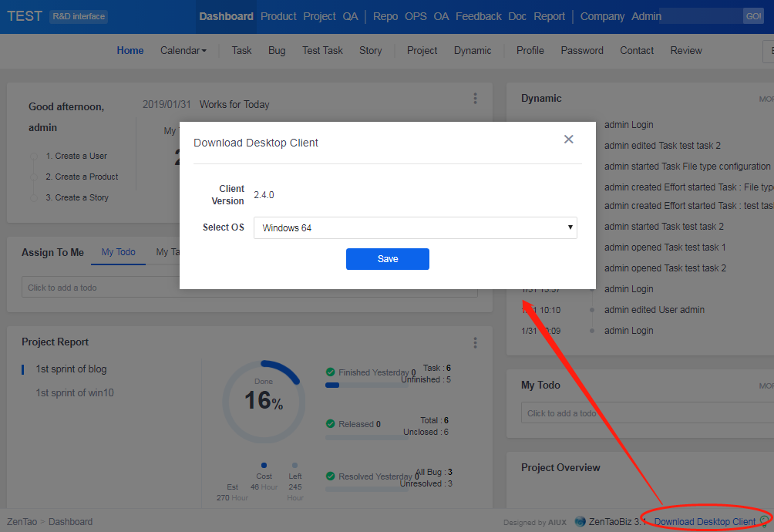Switch to the My Todo tab
The image size is (774, 532).
(119, 252)
